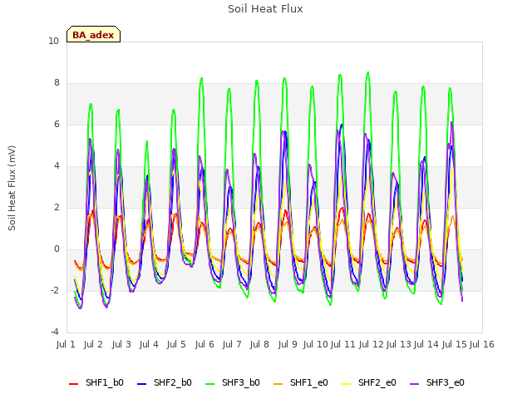Click the Jul 16 x-axis label

[482, 344]
